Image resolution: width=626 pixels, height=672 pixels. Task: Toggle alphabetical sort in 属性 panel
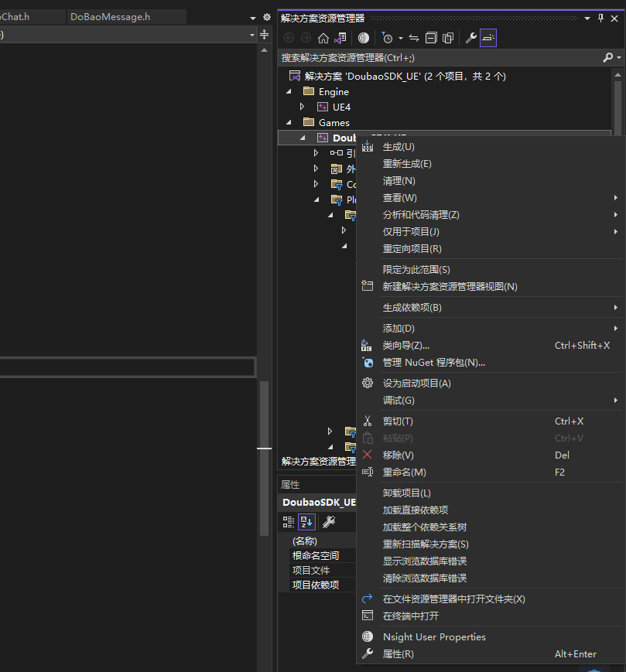(x=306, y=521)
